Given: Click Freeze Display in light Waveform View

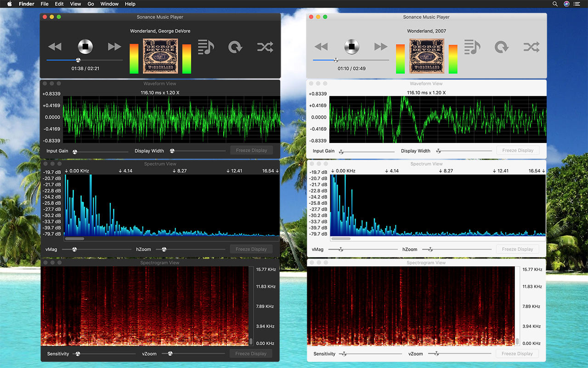Looking at the screenshot, I should 518,150.
